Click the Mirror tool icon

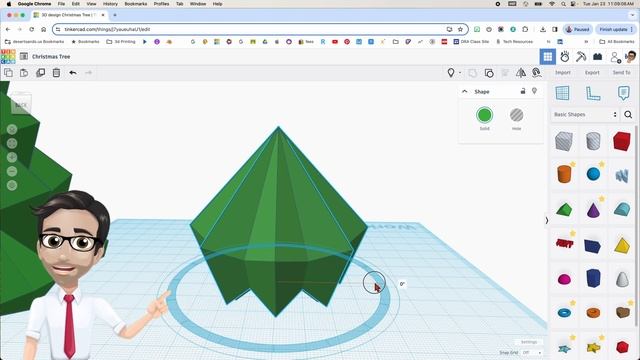pos(521,73)
